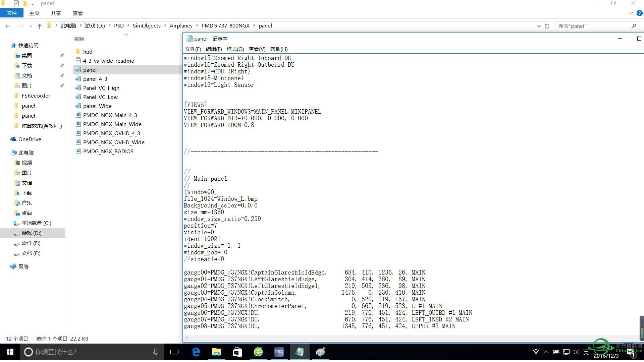Open Notepad 帮助(H) menu

coord(279,49)
